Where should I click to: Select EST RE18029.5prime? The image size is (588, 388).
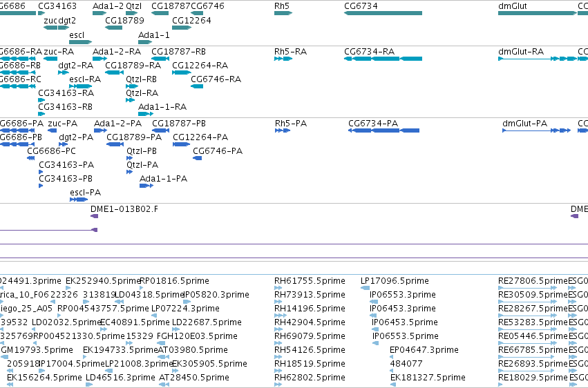click(x=500, y=385)
